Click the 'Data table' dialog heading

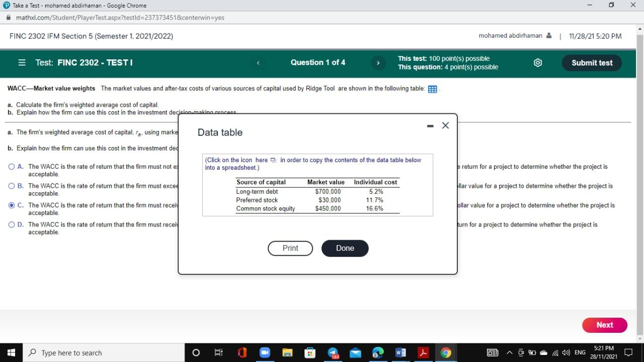[x=220, y=132]
